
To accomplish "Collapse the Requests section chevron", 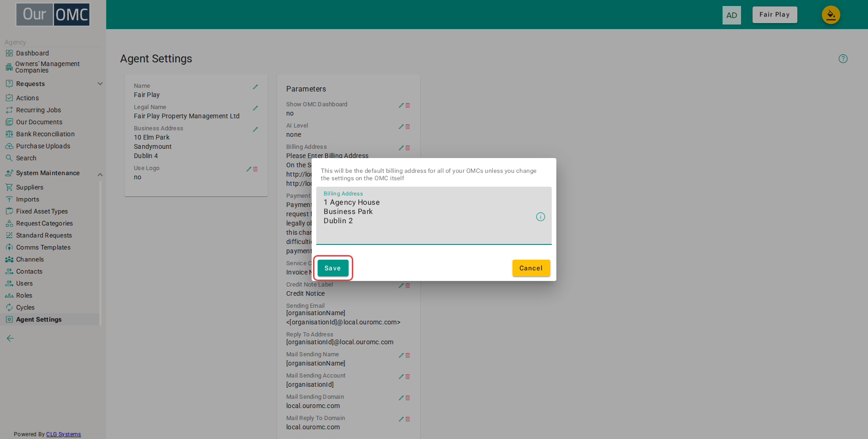I will 100,84.
